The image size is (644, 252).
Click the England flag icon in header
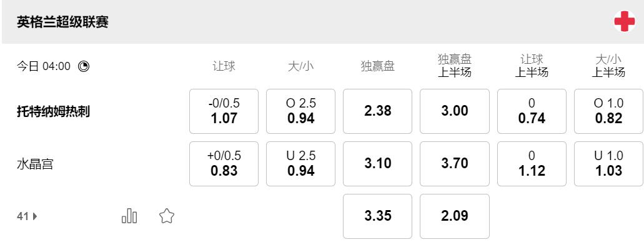pos(624,22)
